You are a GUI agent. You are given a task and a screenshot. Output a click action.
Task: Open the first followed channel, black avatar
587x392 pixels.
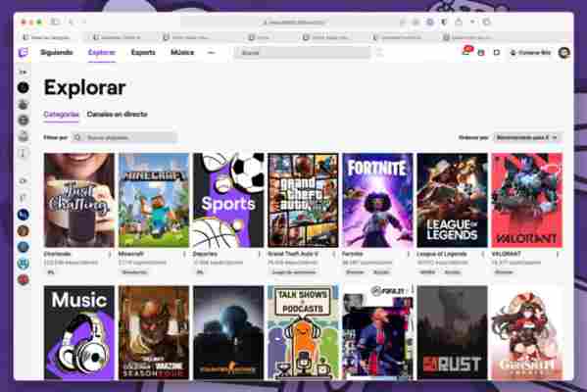pos(24,87)
